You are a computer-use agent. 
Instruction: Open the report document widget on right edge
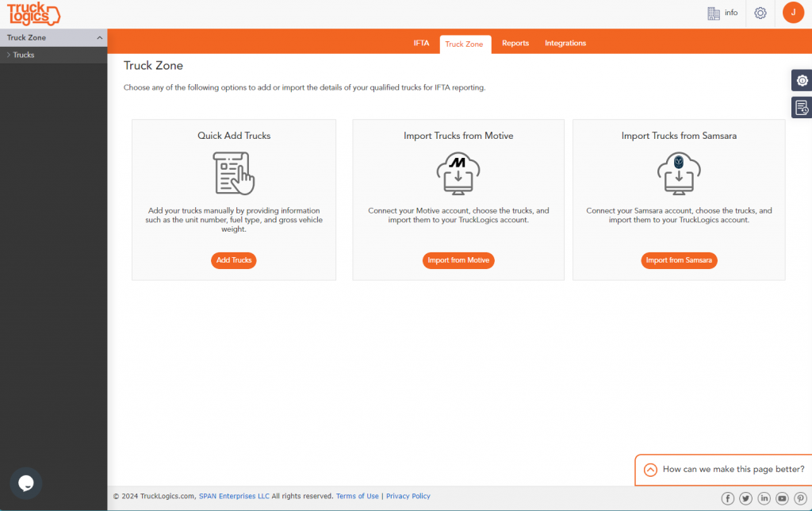(802, 107)
